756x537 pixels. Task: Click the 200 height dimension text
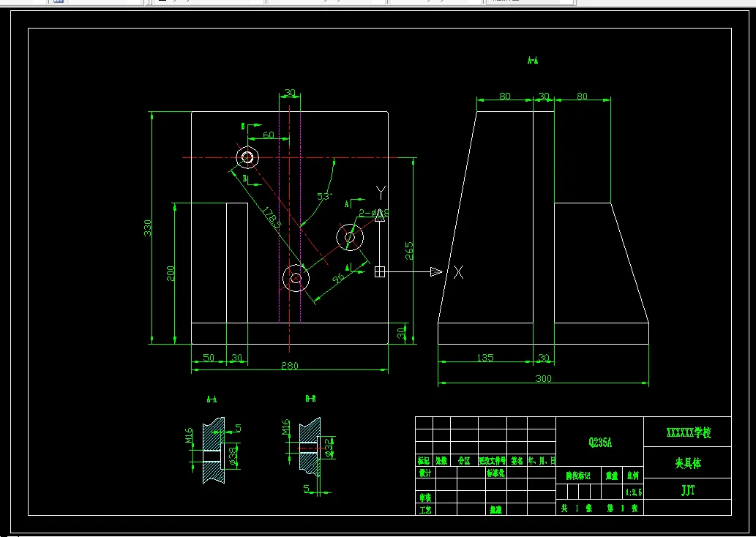coord(171,274)
